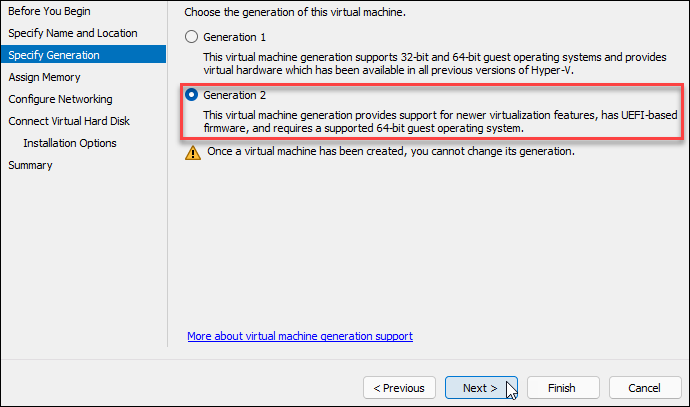The width and height of the screenshot is (690, 407).
Task: Select the highlighted Specify Generation step
Action: coord(54,55)
